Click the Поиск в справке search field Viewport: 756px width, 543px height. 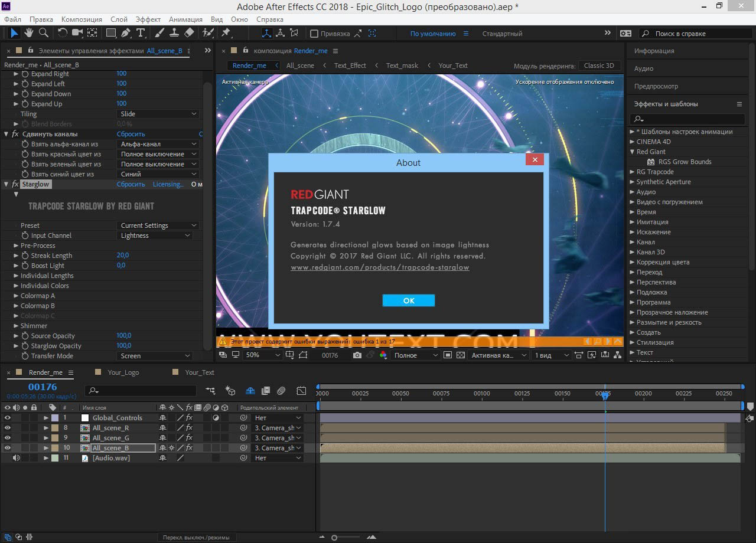click(697, 34)
